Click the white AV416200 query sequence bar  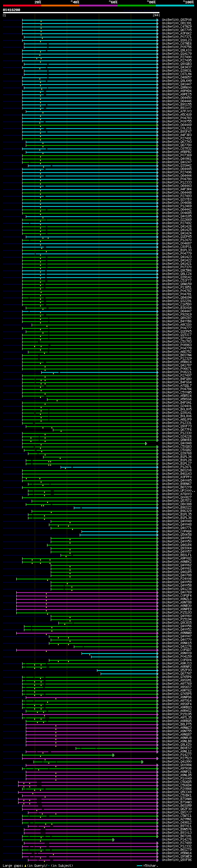(x=81, y=13)
